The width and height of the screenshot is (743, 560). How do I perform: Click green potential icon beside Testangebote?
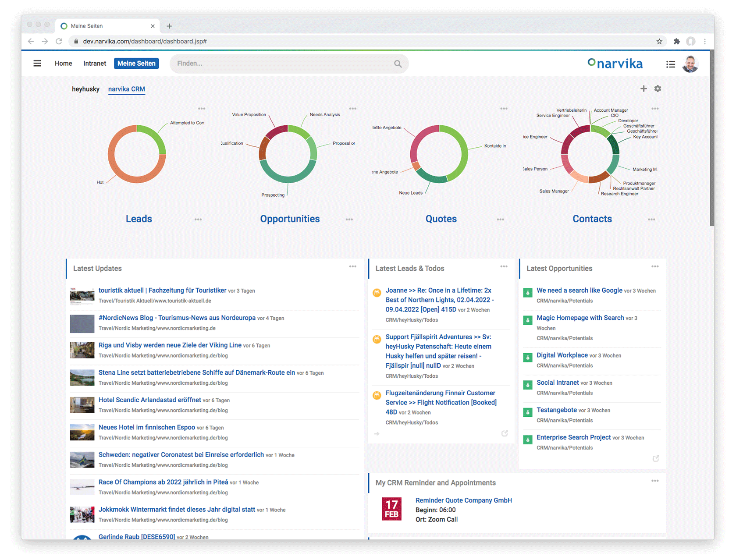point(528,412)
